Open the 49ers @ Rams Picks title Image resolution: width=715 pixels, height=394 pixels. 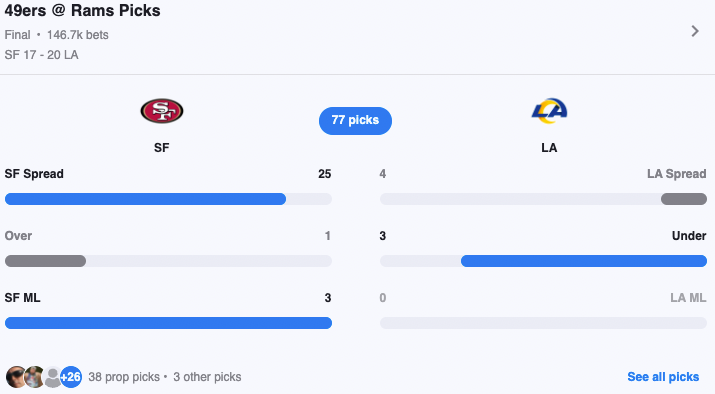point(83,10)
